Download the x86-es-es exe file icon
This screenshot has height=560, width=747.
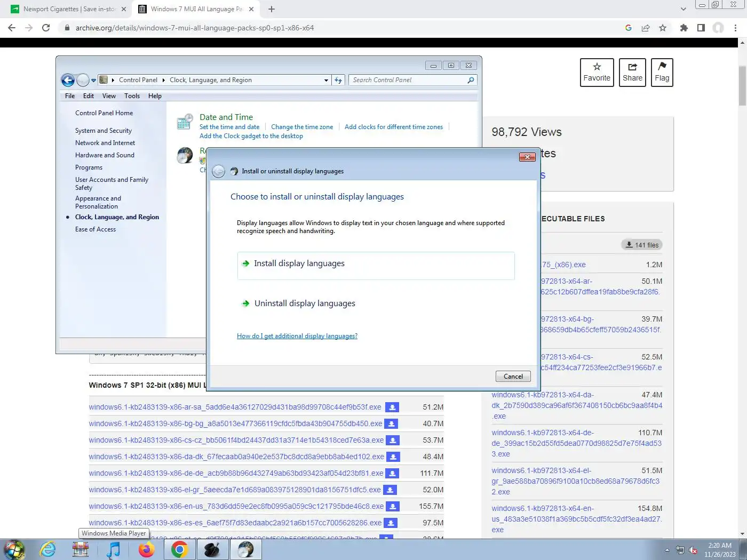[x=391, y=523]
